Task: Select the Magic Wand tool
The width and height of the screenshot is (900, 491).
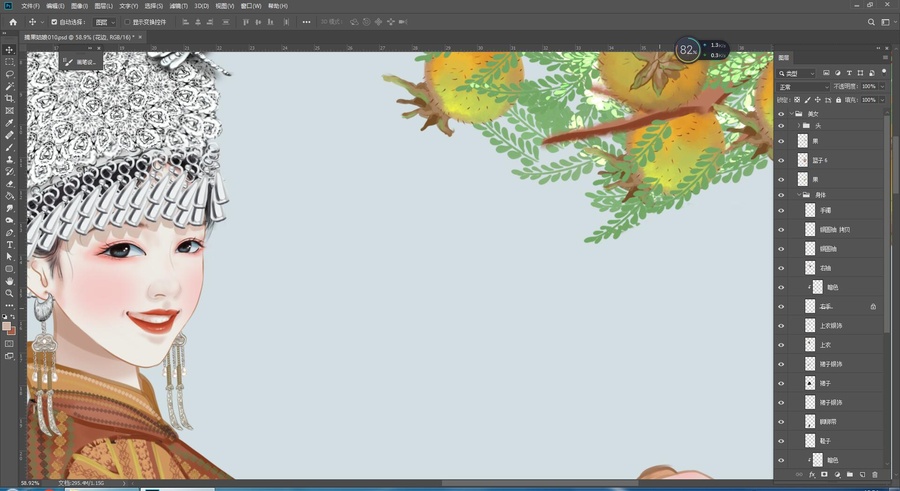Action: click(x=9, y=86)
